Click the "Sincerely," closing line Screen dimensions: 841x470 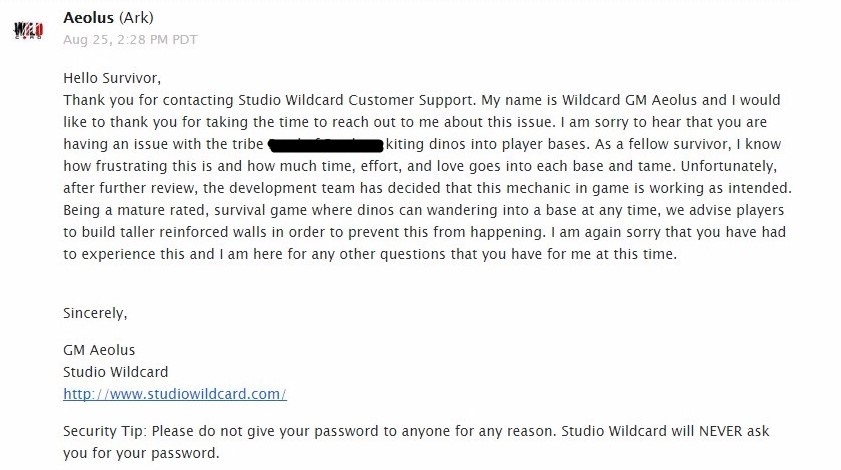95,313
